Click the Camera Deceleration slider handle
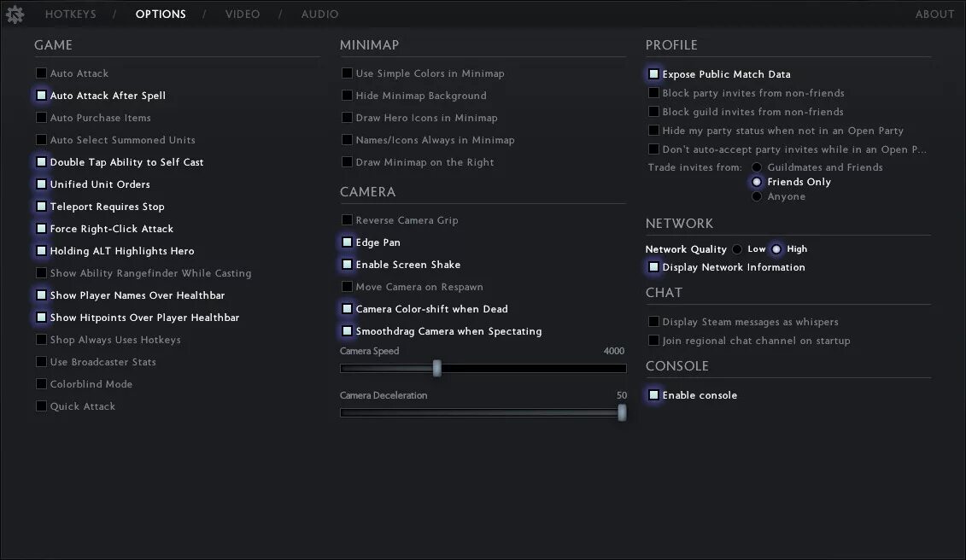Screen dimensions: 966x560 coord(622,412)
